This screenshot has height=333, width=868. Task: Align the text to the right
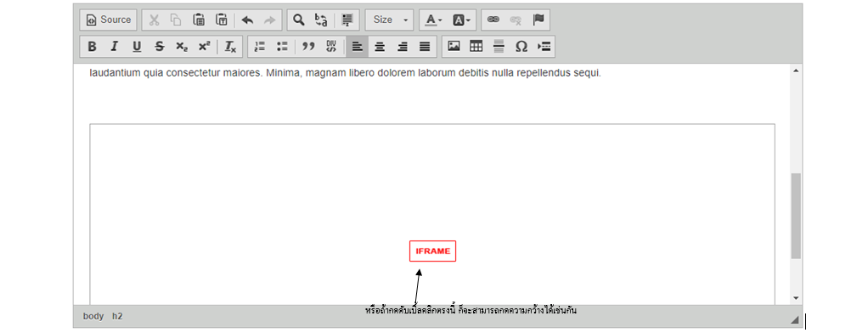[402, 47]
